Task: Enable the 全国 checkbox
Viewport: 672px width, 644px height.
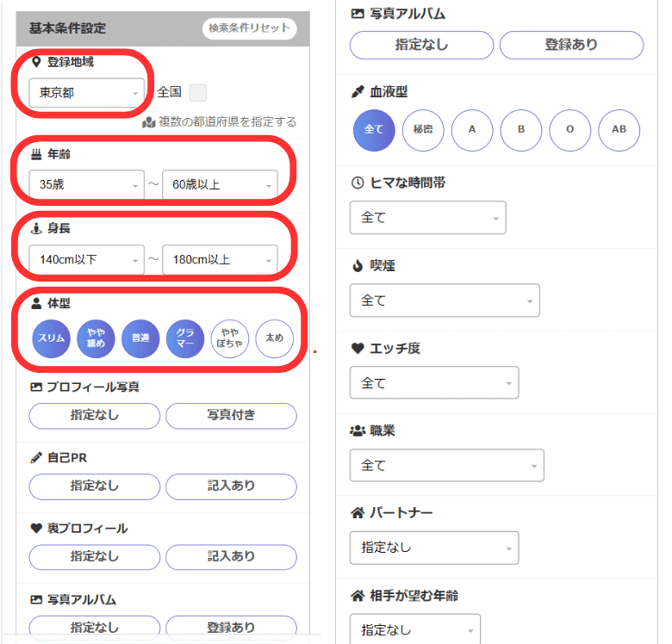Action: [198, 92]
